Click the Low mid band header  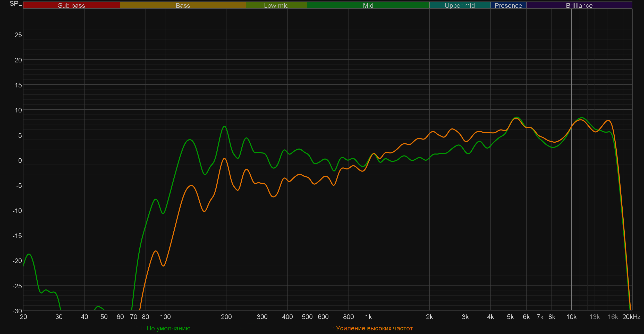276,5
